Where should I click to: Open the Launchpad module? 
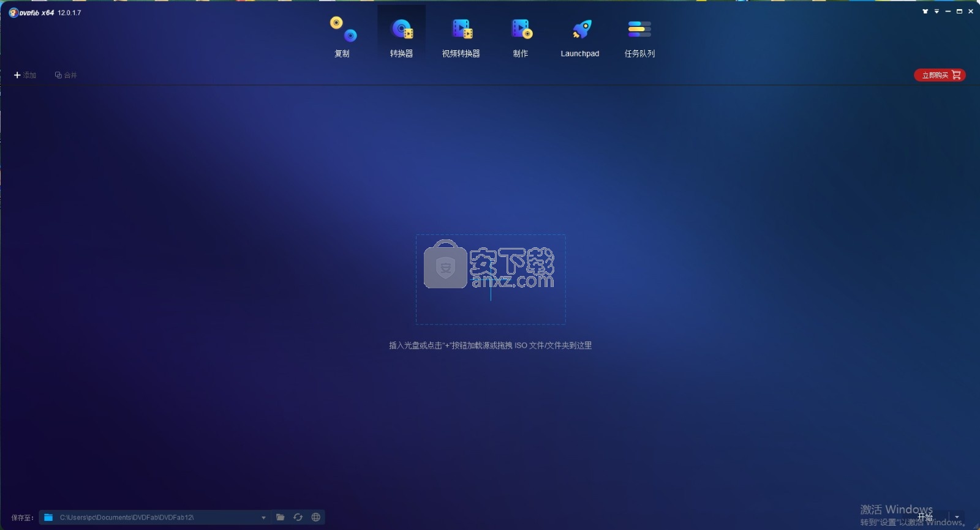[580, 37]
